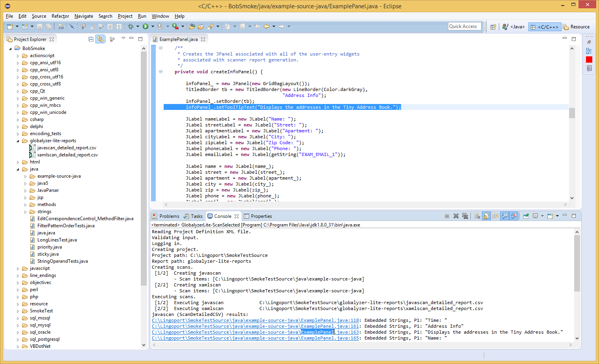The image size is (599, 364).
Task: Toggle Link with Editor in Project Explorer
Action: [100, 39]
